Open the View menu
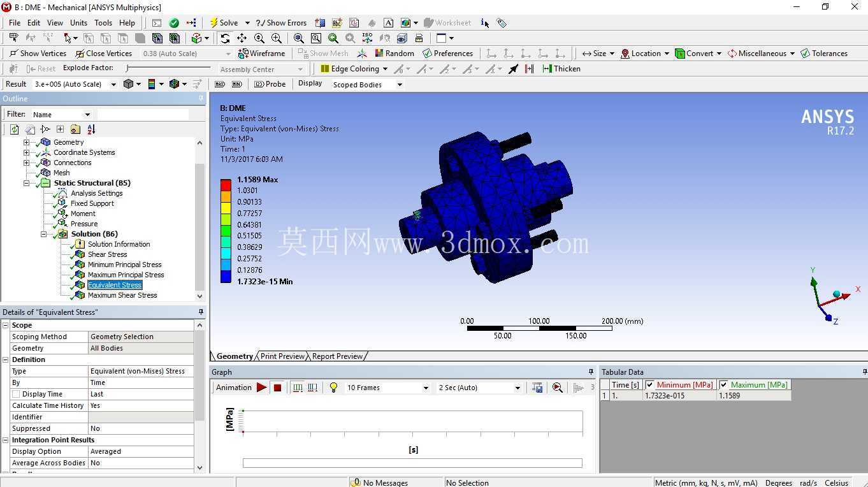The width and height of the screenshot is (868, 487). tap(55, 23)
